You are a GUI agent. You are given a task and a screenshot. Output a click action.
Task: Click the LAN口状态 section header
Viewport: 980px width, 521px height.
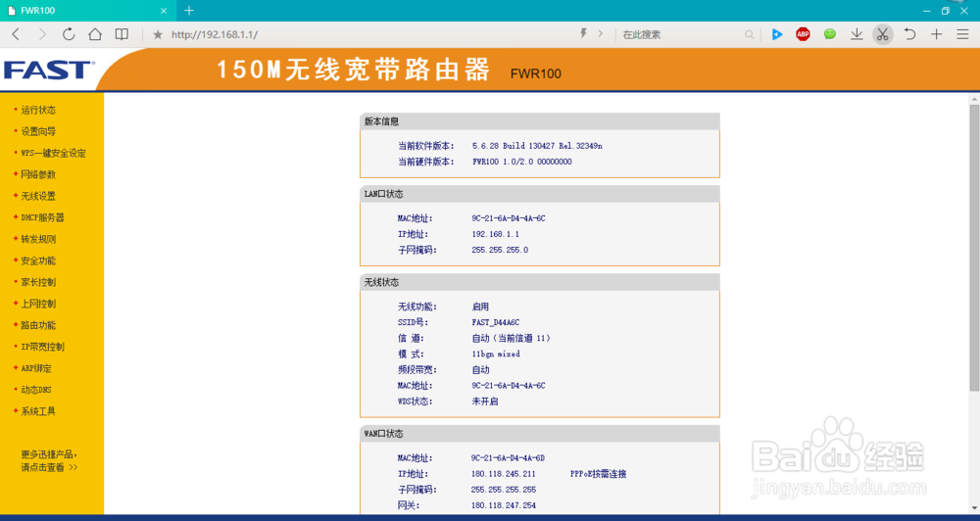point(540,194)
